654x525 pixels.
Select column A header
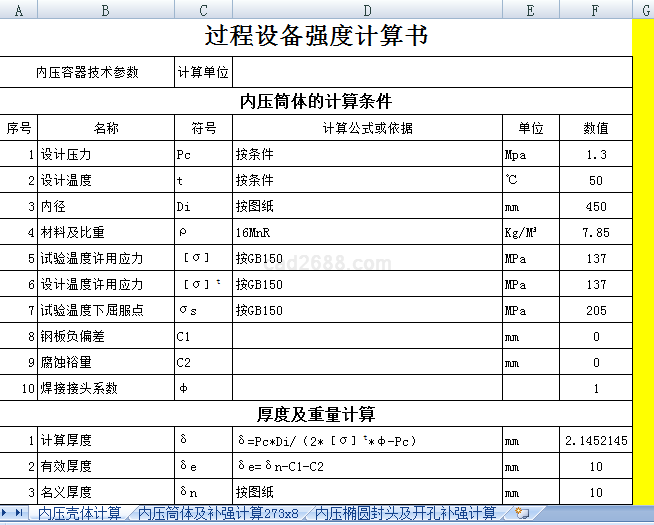coord(19,9)
